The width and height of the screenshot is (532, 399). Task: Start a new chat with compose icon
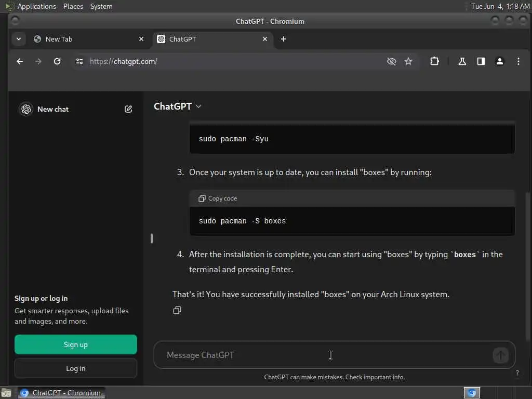[128, 109]
